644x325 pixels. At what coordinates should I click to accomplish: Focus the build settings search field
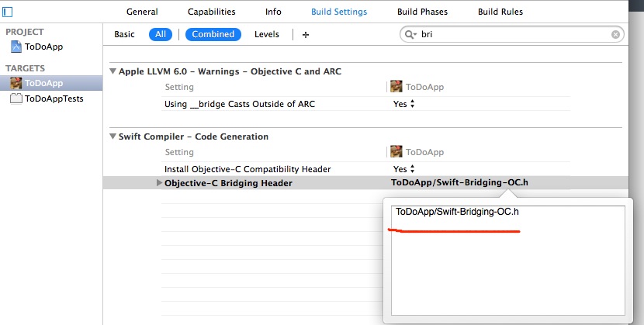tap(512, 34)
